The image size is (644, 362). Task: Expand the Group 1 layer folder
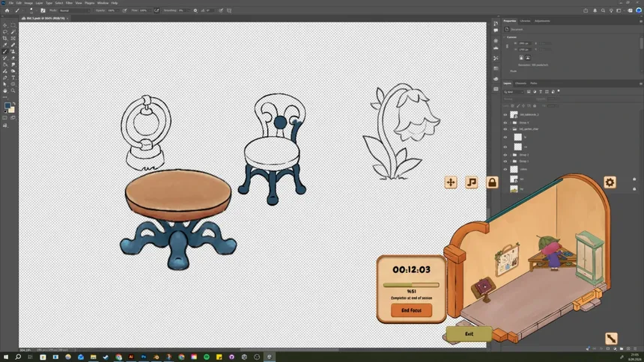[x=511, y=162]
